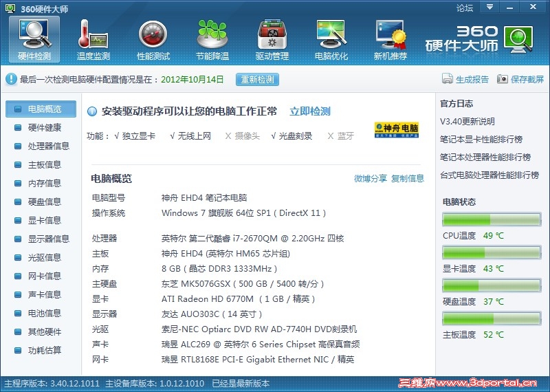
Task: Open 笔记本处理器性能排行榜 link
Action: [485, 157]
